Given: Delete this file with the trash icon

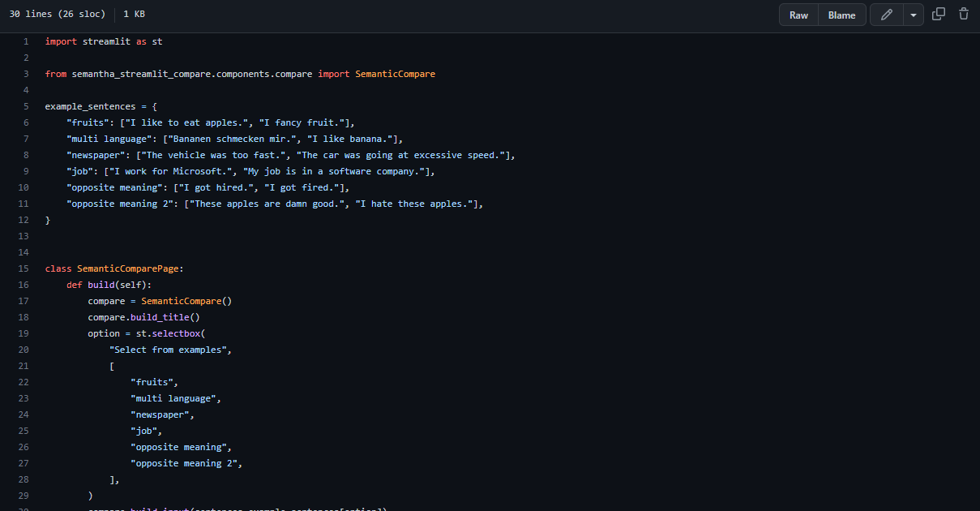Looking at the screenshot, I should click(962, 15).
